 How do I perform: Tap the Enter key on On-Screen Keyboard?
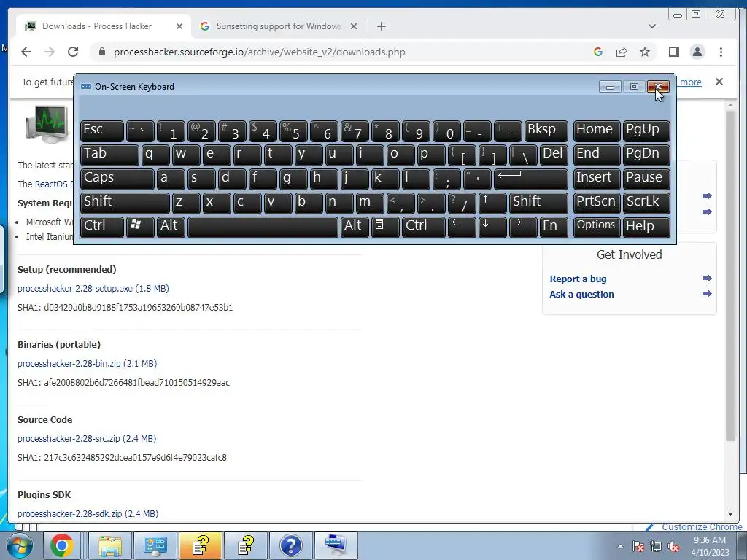tap(531, 178)
